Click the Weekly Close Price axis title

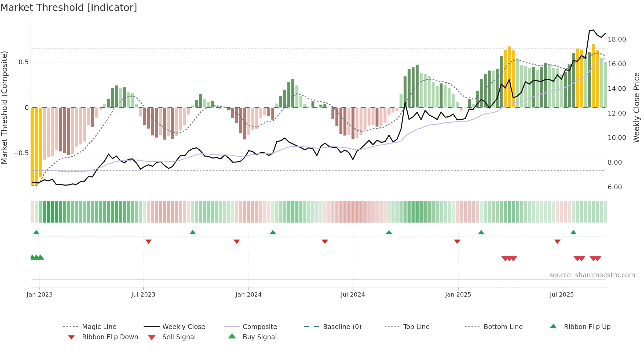coord(636,108)
